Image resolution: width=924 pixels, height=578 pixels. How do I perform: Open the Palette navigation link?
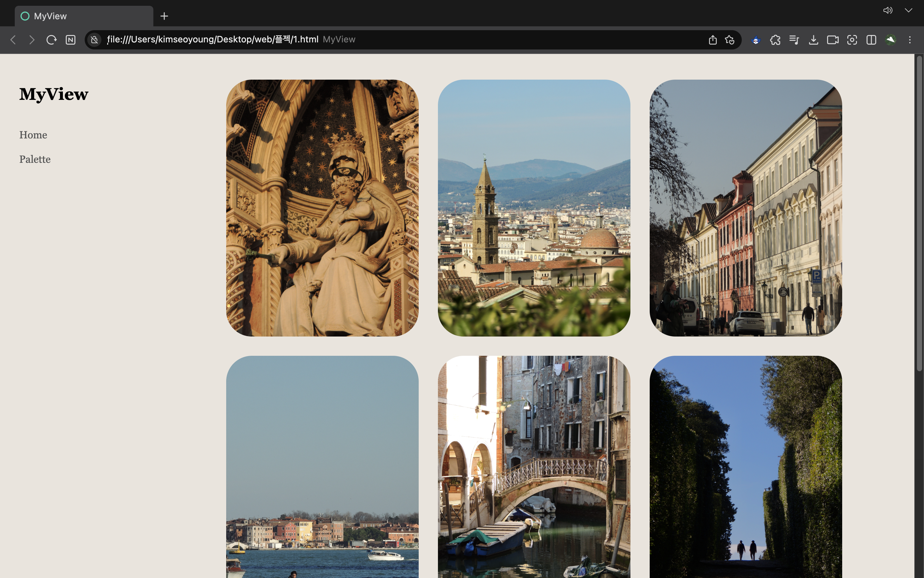(35, 159)
